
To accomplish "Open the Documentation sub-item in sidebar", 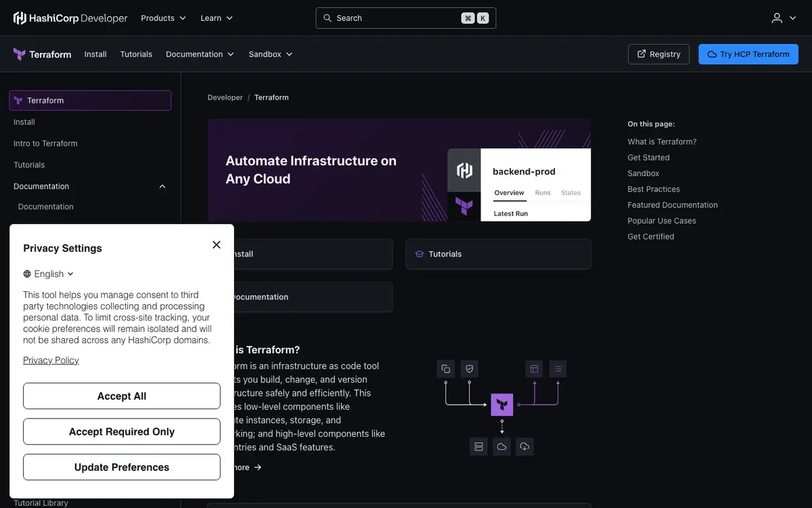I will click(x=46, y=207).
